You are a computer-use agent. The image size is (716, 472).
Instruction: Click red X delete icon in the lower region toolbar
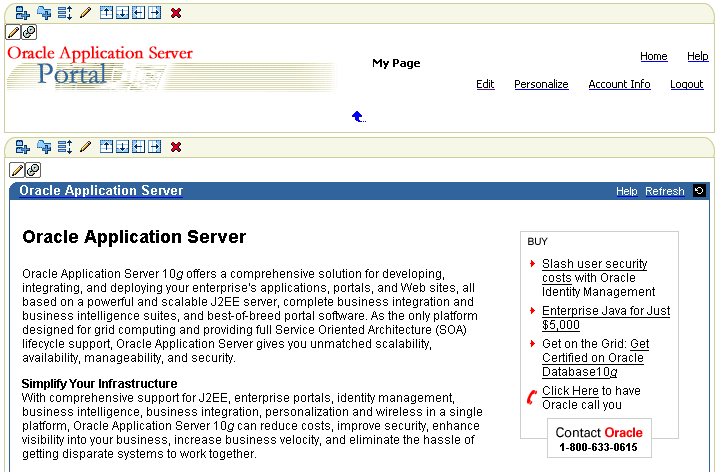(x=176, y=147)
